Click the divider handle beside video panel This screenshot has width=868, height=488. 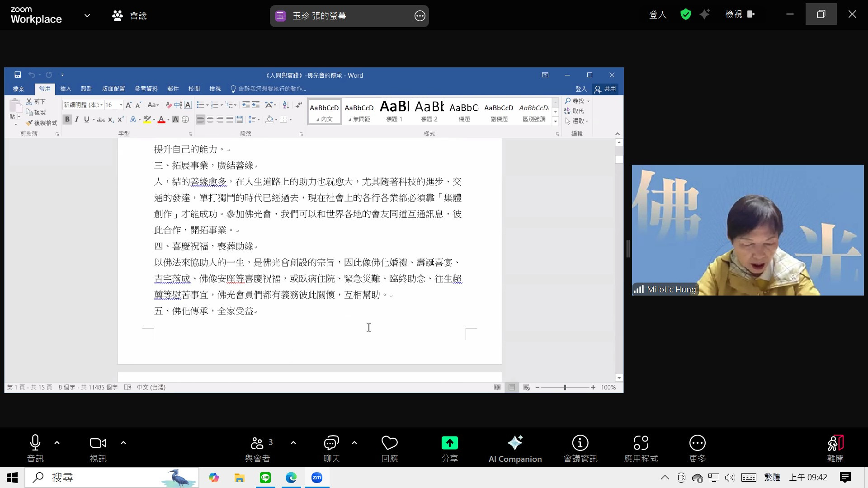click(628, 249)
